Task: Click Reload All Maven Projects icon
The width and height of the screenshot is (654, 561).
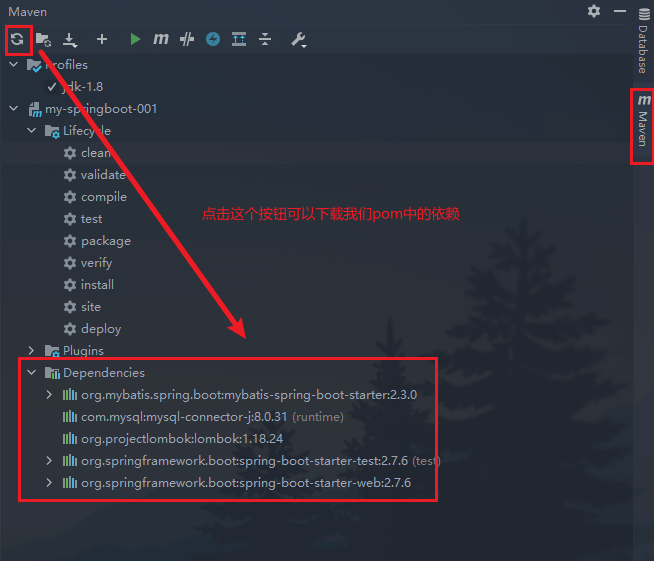Action: (x=17, y=39)
